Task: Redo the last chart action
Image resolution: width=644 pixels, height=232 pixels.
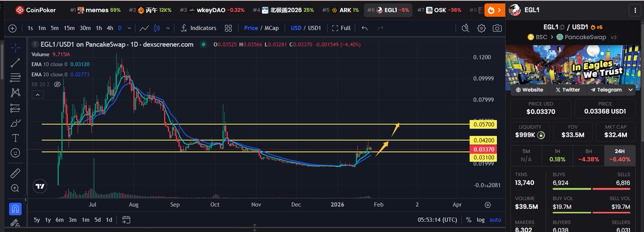Action: [382, 28]
